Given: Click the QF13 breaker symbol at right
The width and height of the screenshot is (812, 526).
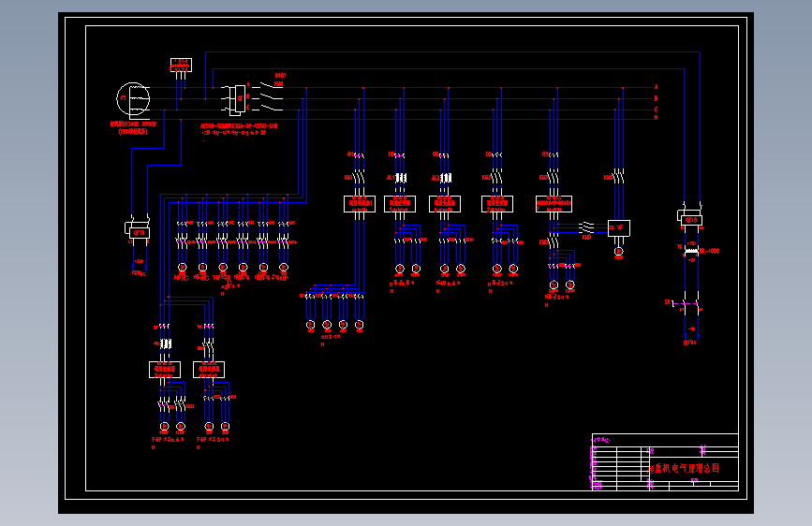Looking at the screenshot, I should (x=690, y=220).
